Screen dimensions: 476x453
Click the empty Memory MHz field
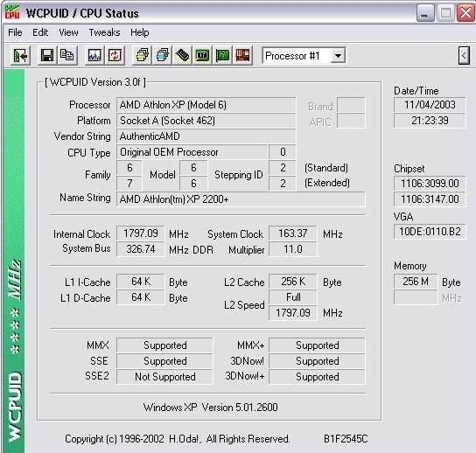416,297
